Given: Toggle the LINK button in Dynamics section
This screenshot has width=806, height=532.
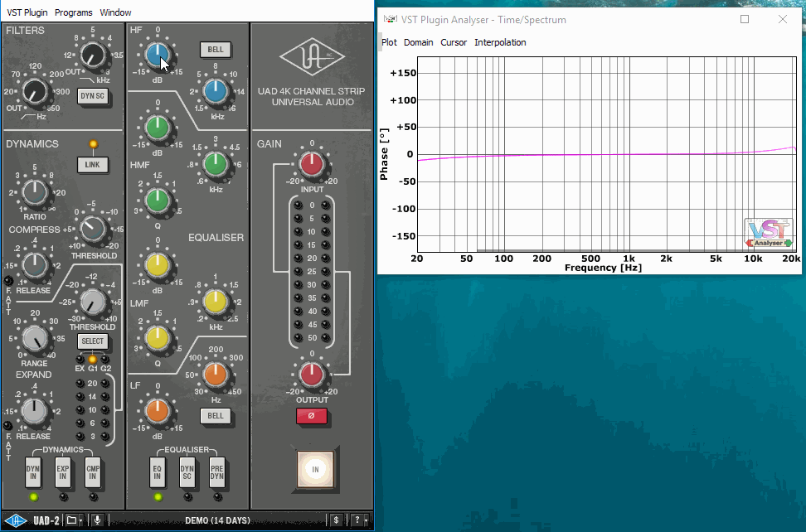Looking at the screenshot, I should pos(93,165).
